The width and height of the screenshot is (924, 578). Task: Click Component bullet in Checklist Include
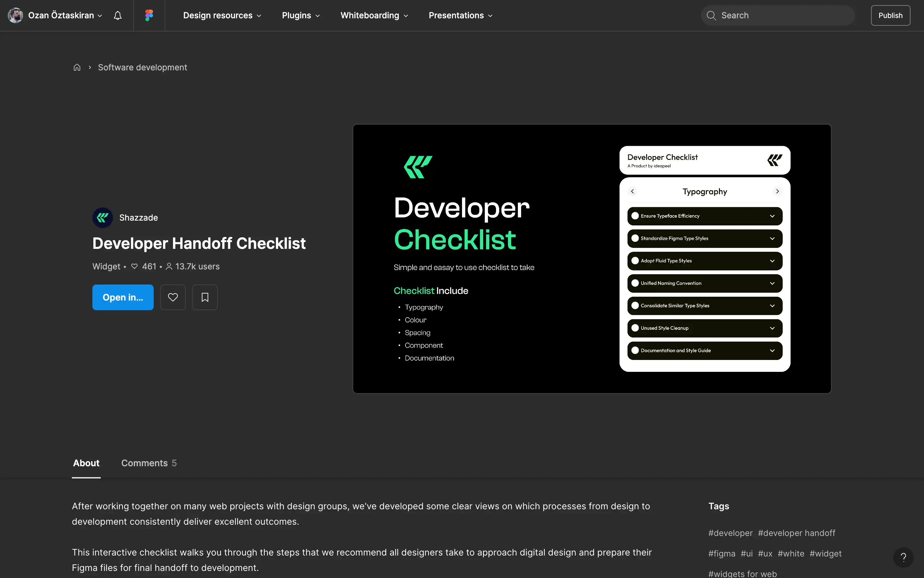424,345
